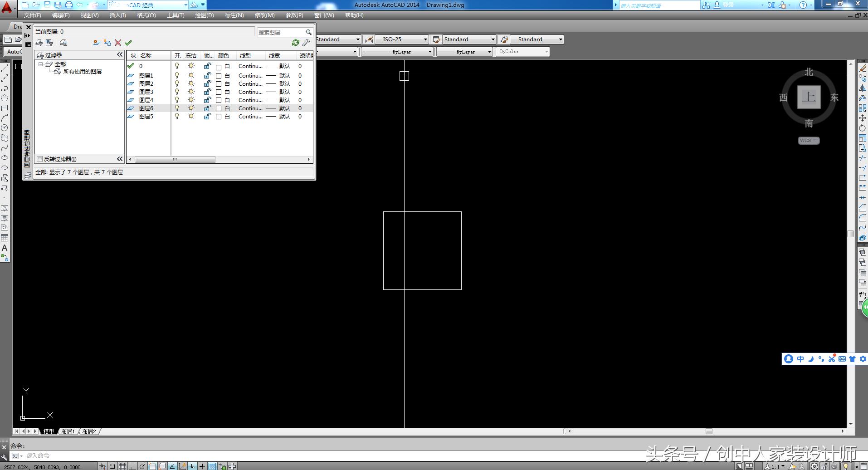Click the New Layer icon
This screenshot has width=868, height=470.
[x=97, y=43]
